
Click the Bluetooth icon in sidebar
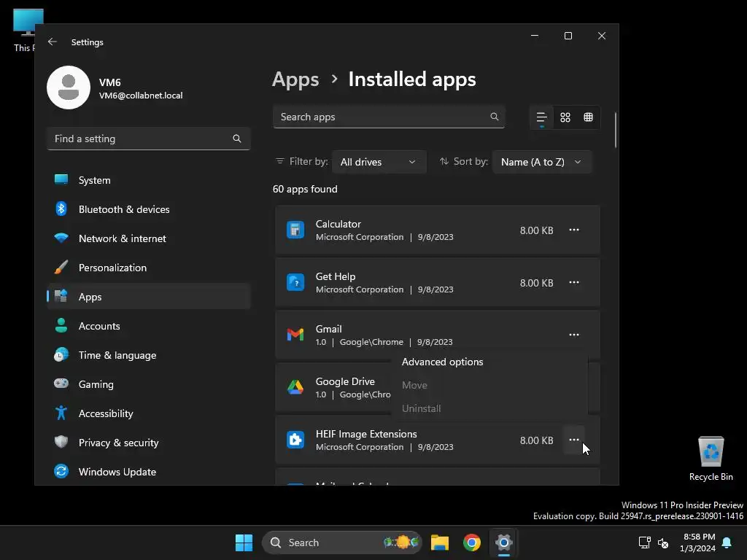(61, 209)
